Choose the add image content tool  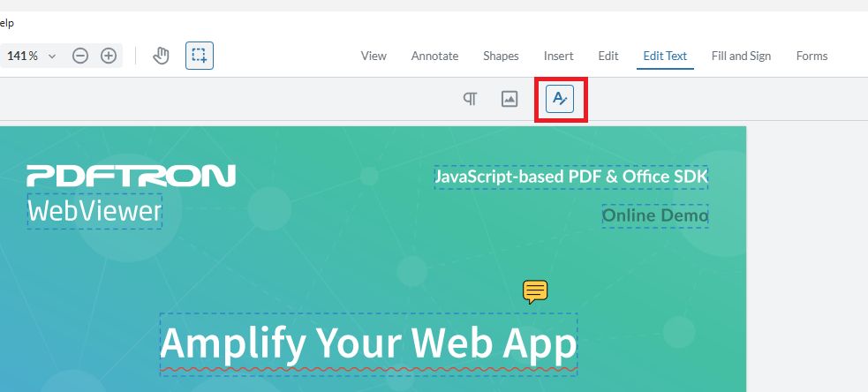coord(509,99)
